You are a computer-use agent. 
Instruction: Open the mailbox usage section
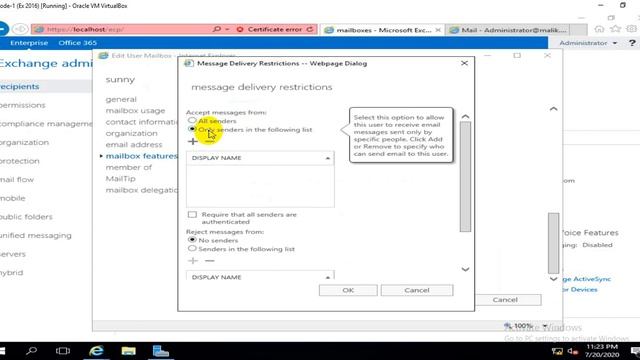point(136,111)
